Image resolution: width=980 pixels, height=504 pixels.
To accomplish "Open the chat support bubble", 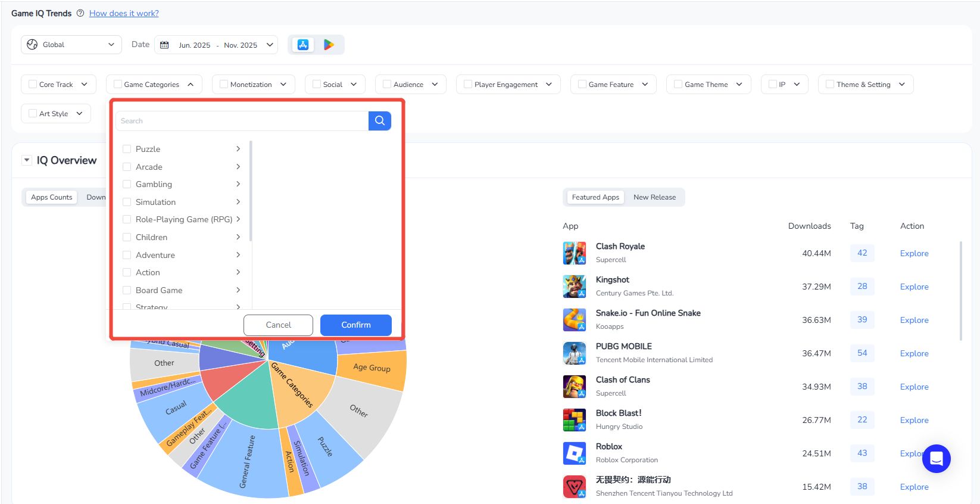I will click(x=936, y=459).
